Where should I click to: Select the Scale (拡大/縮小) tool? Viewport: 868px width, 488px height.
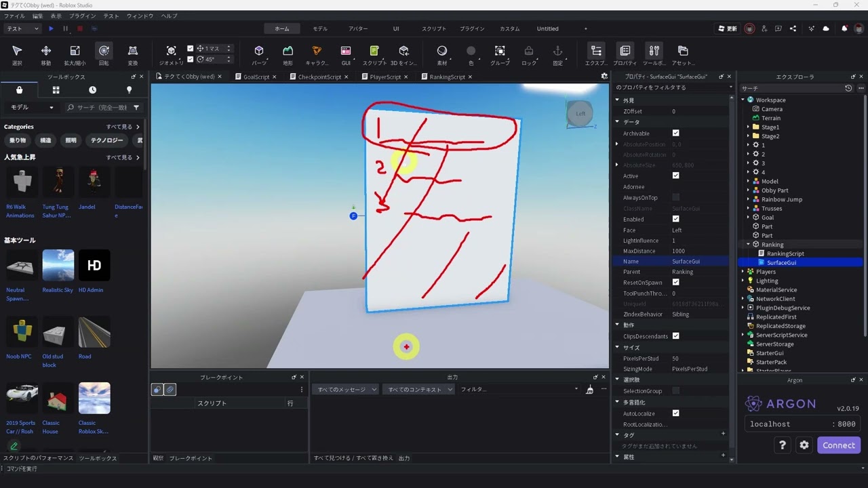click(75, 54)
